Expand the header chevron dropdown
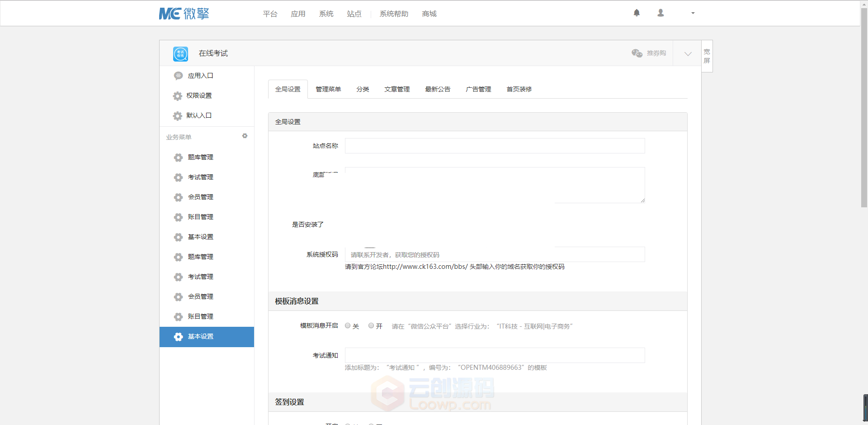 tap(688, 54)
